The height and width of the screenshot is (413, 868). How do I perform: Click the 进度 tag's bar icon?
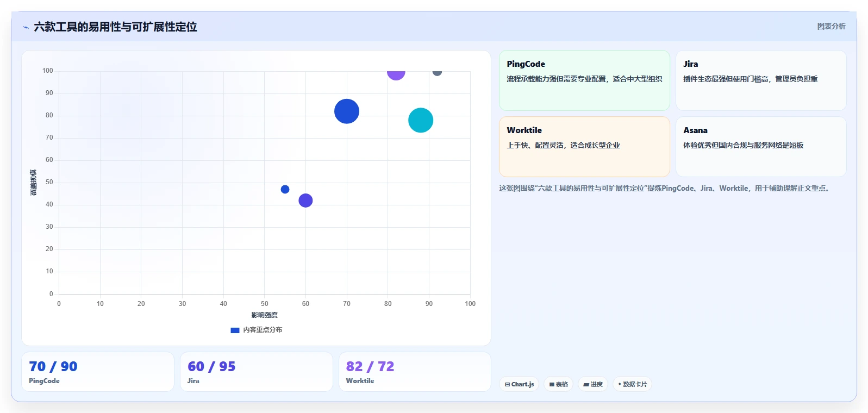586,384
